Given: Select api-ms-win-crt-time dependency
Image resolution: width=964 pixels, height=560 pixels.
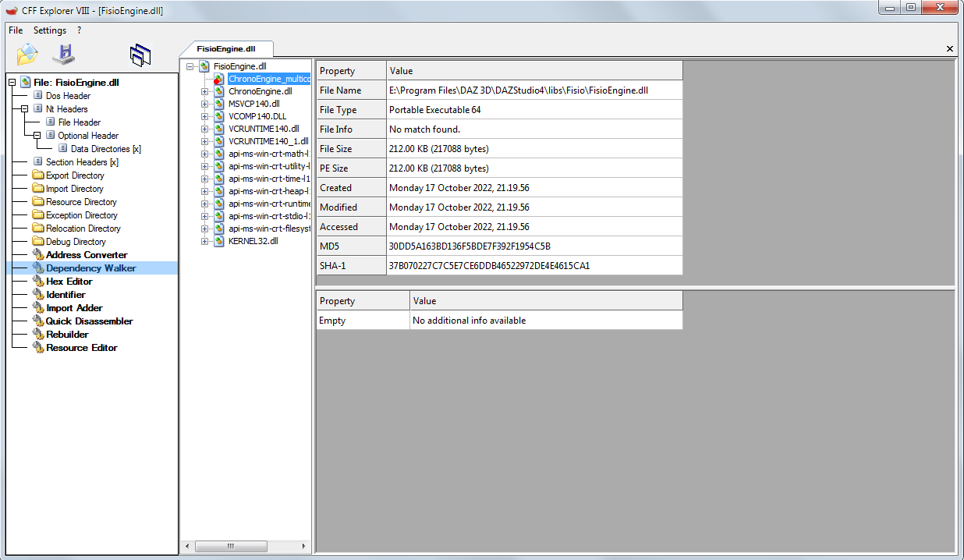Looking at the screenshot, I should 269,179.
